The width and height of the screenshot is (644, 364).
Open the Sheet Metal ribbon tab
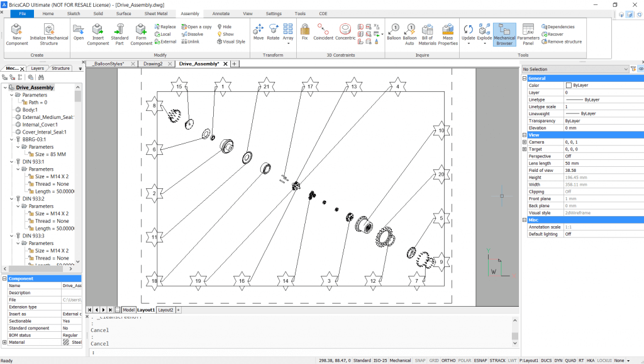(x=156, y=14)
